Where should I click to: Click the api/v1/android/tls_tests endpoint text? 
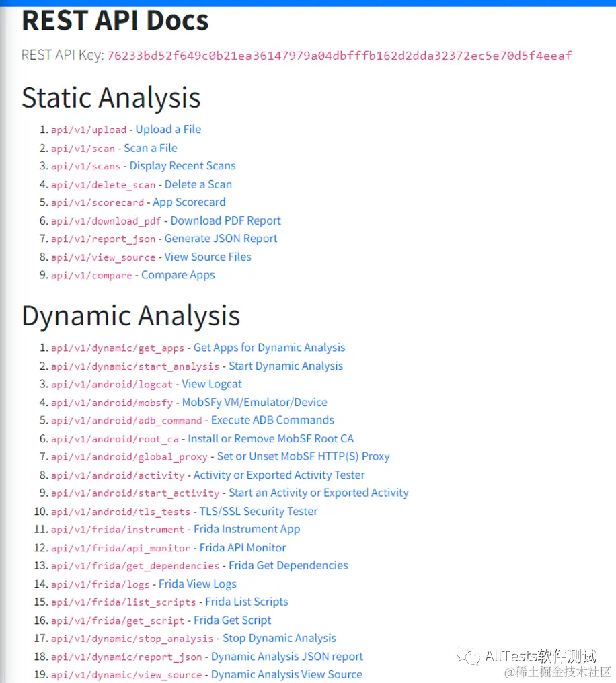pos(120,512)
